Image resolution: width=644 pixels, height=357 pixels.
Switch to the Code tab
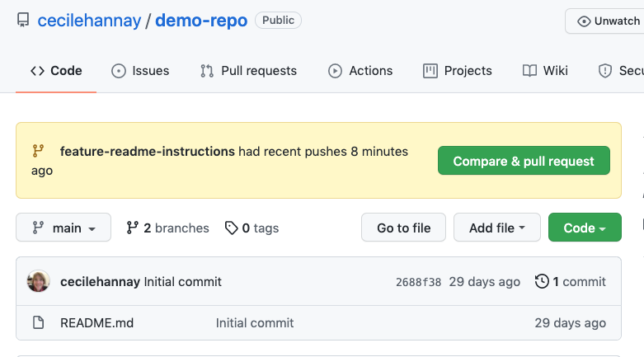tap(56, 71)
